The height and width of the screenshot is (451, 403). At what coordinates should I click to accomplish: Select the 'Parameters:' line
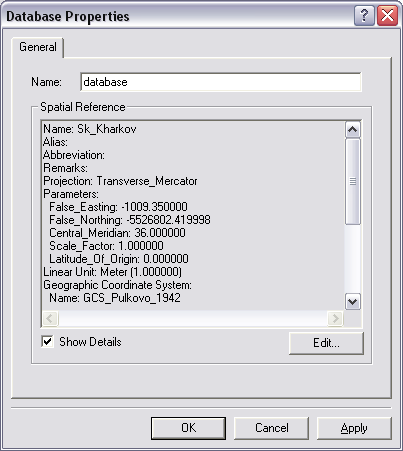[x=71, y=194]
